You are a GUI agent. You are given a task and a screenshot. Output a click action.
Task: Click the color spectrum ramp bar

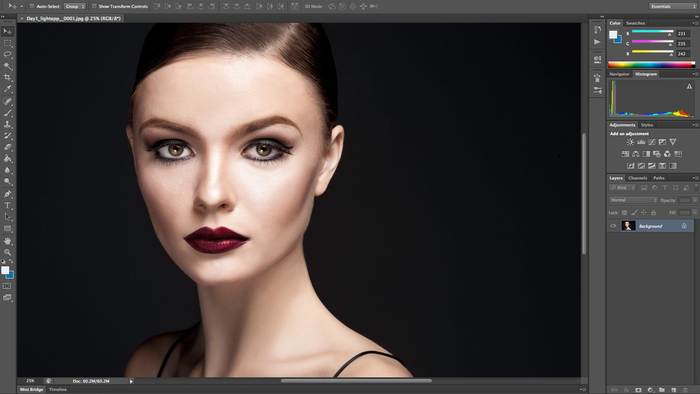[651, 64]
